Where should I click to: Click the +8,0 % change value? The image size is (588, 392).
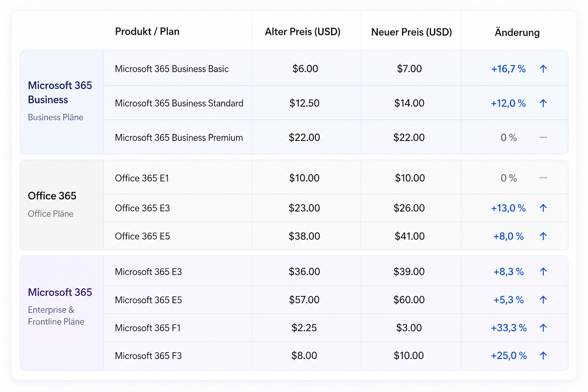[508, 236]
